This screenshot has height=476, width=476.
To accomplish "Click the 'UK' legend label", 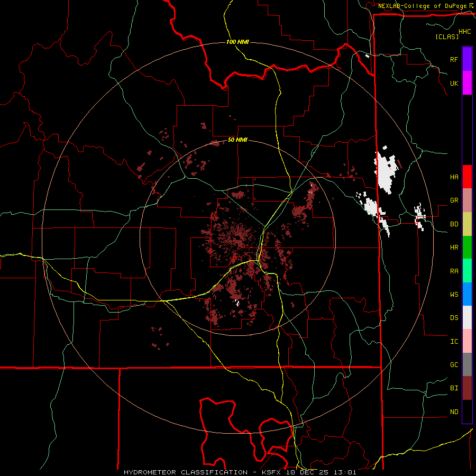I will [454, 83].
